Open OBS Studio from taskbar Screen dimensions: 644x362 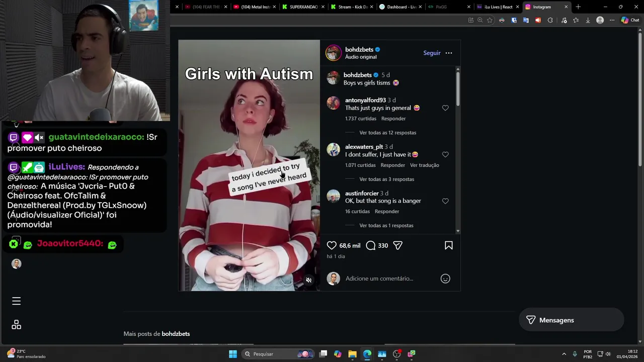397,354
